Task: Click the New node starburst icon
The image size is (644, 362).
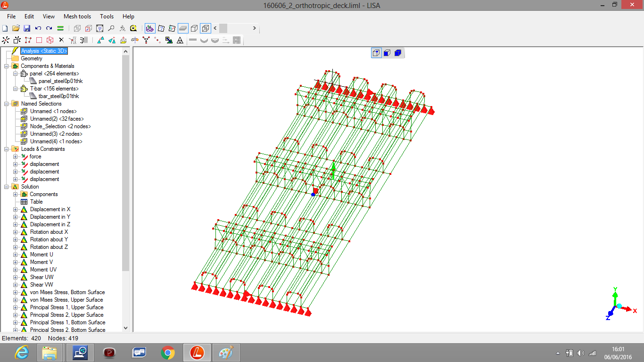Action: pos(6,40)
